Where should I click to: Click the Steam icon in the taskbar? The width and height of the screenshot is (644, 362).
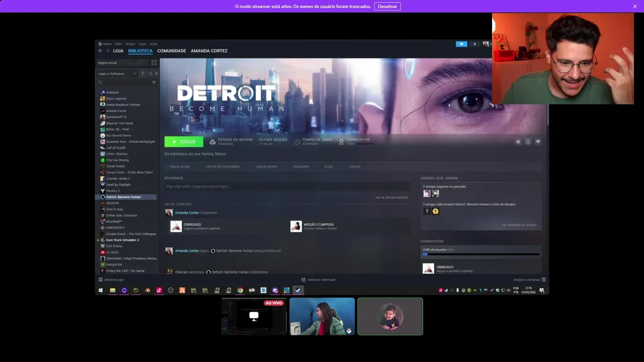coord(298,290)
